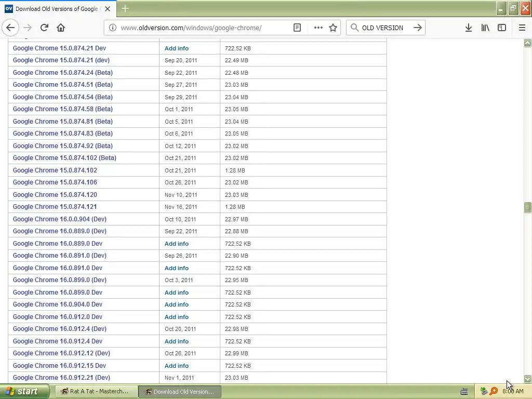Open Google Chrome 15.0.874.24 (Beta) link
Viewport: 532px width, 399px height.
click(x=63, y=73)
